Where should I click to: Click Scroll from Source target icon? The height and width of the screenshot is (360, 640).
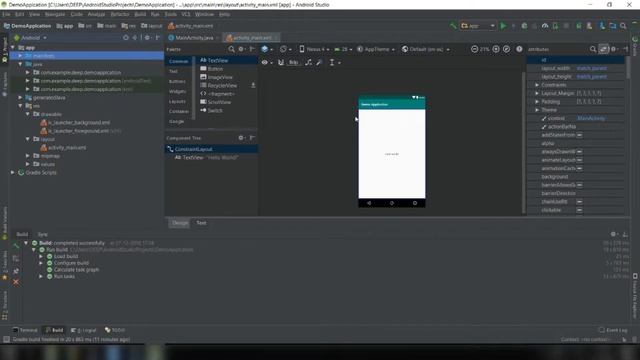coord(126,38)
